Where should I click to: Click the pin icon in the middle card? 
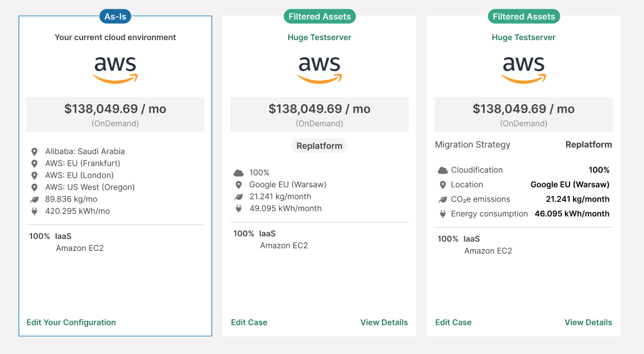(x=238, y=185)
